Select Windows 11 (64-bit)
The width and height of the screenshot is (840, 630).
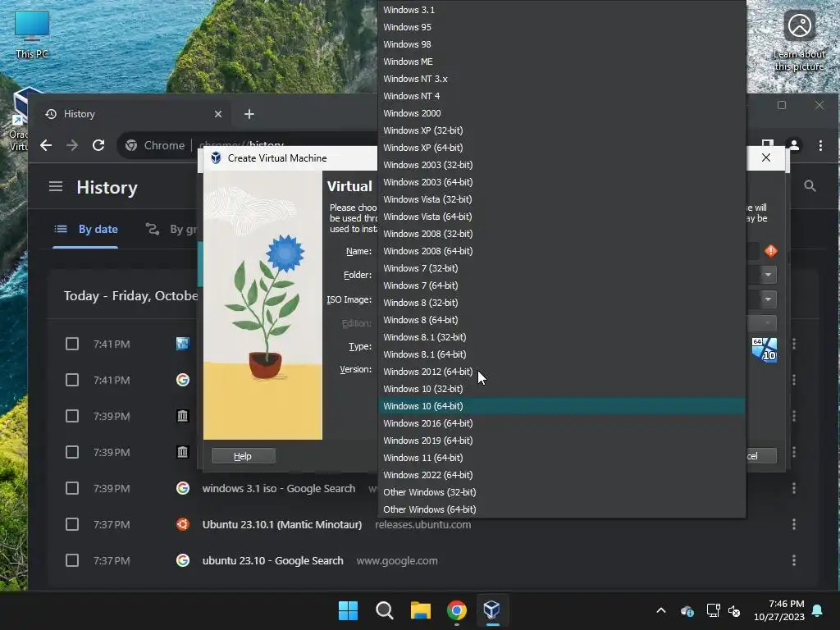[x=561, y=458]
